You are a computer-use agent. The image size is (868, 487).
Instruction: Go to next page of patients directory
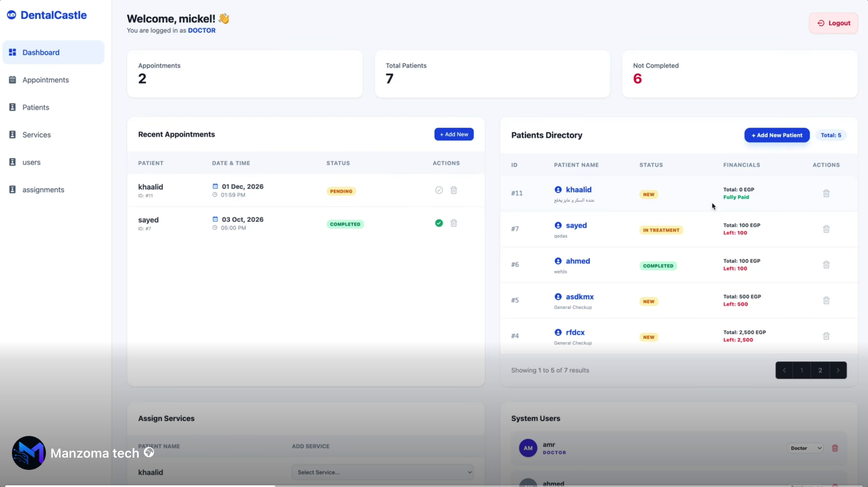[x=838, y=370]
